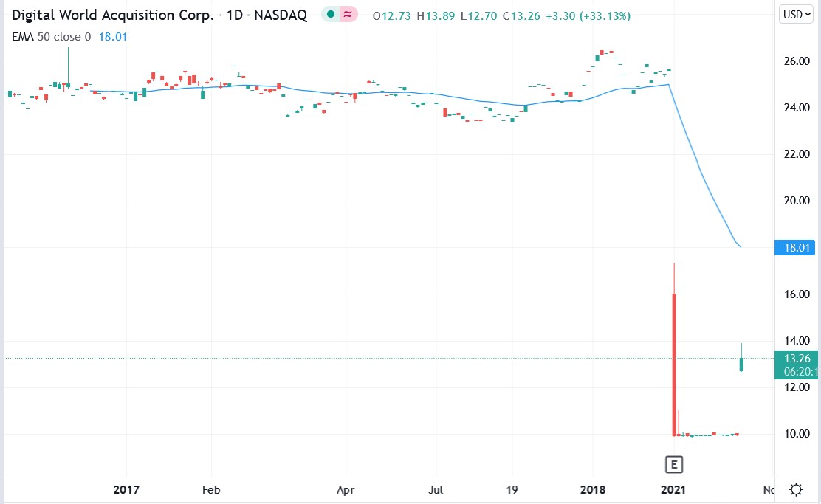Click the 19 time axis label
Image resolution: width=821 pixels, height=504 pixels.
(512, 490)
